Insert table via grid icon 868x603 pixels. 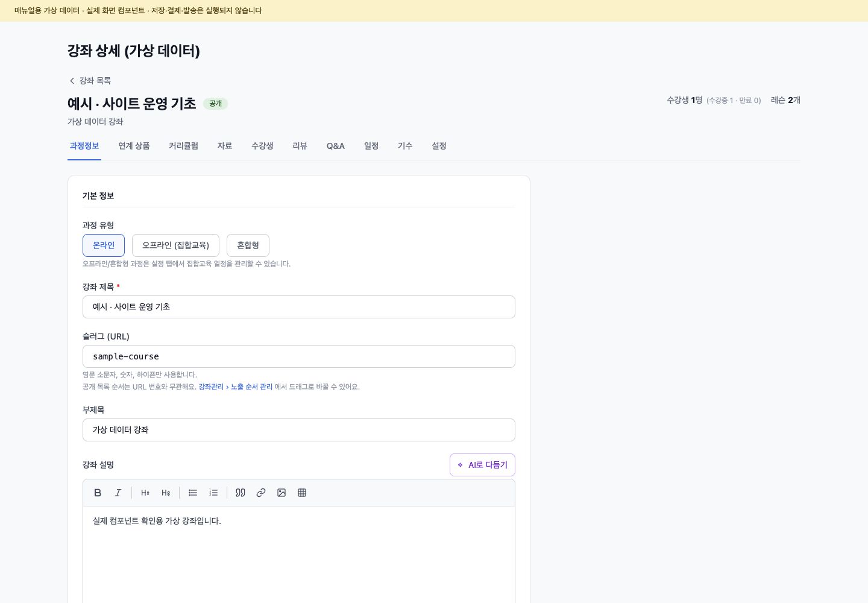(x=302, y=493)
